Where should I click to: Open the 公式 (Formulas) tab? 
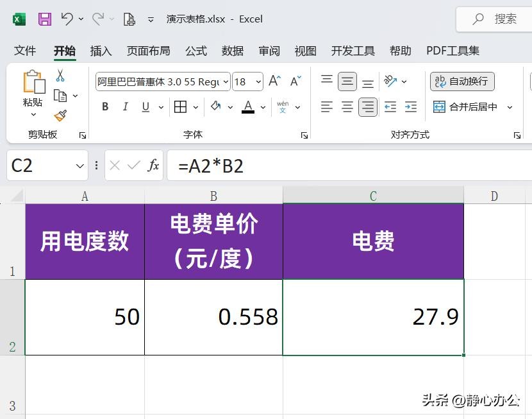click(x=195, y=51)
